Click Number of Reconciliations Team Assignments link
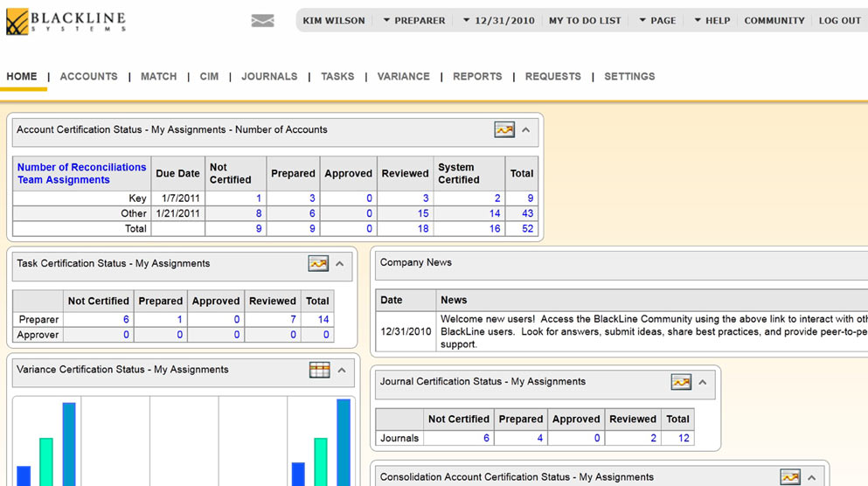Image resolution: width=868 pixels, height=486 pixels. tap(81, 173)
